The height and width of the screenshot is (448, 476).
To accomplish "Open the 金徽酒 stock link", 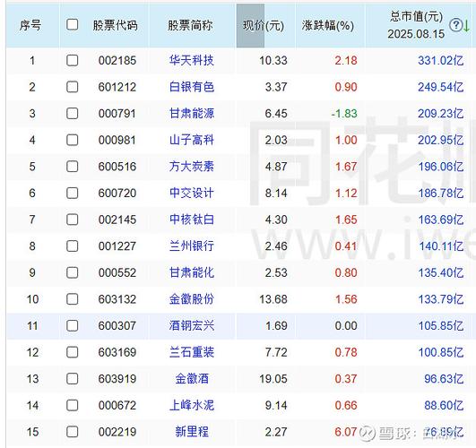I will [192, 379].
